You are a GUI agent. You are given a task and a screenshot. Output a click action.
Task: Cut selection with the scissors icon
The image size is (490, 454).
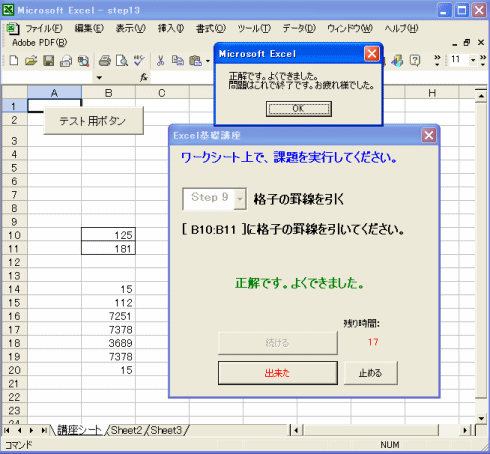click(x=160, y=61)
